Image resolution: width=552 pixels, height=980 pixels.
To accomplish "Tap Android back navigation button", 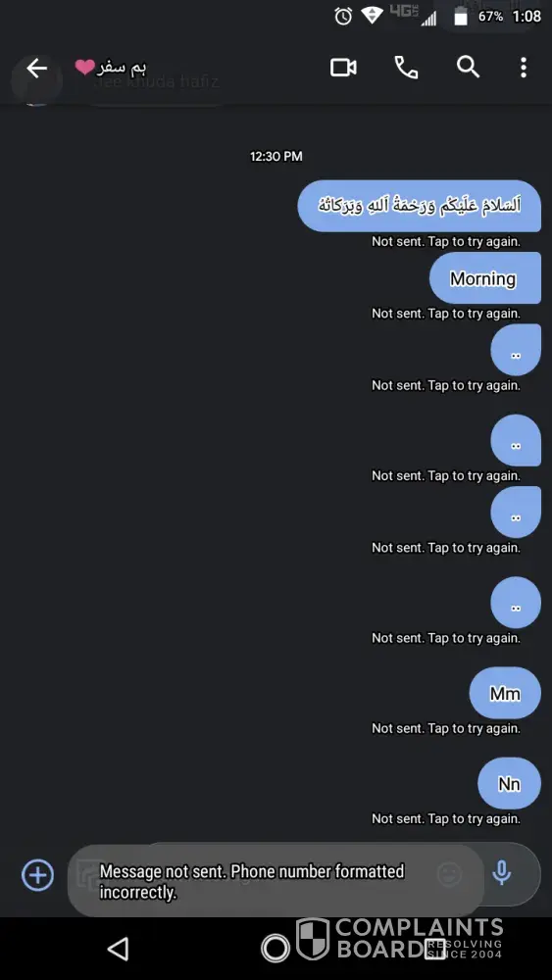I will (118, 948).
